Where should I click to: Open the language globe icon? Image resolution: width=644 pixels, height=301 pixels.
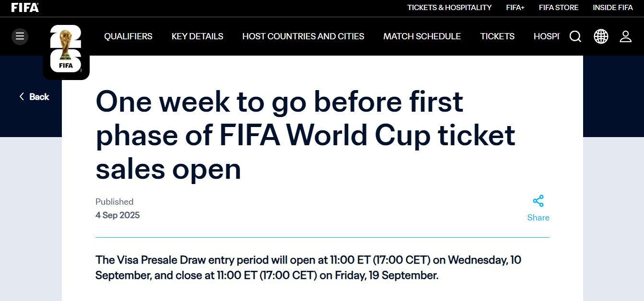(x=601, y=36)
